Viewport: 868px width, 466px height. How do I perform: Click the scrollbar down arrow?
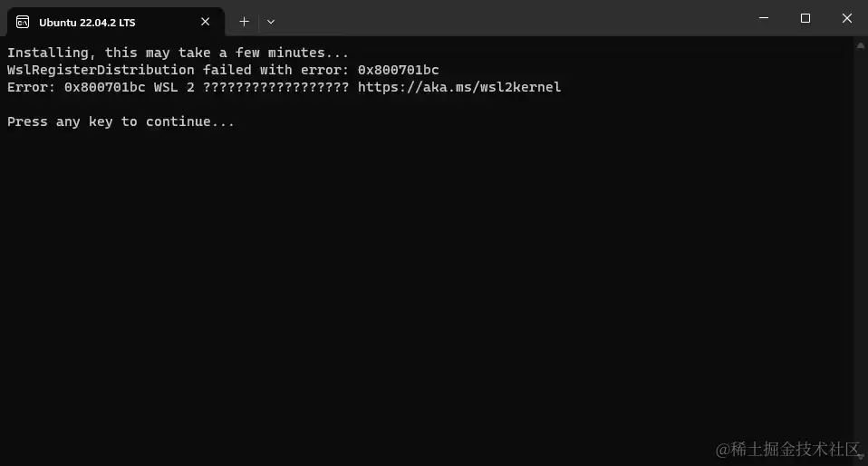coord(860,457)
